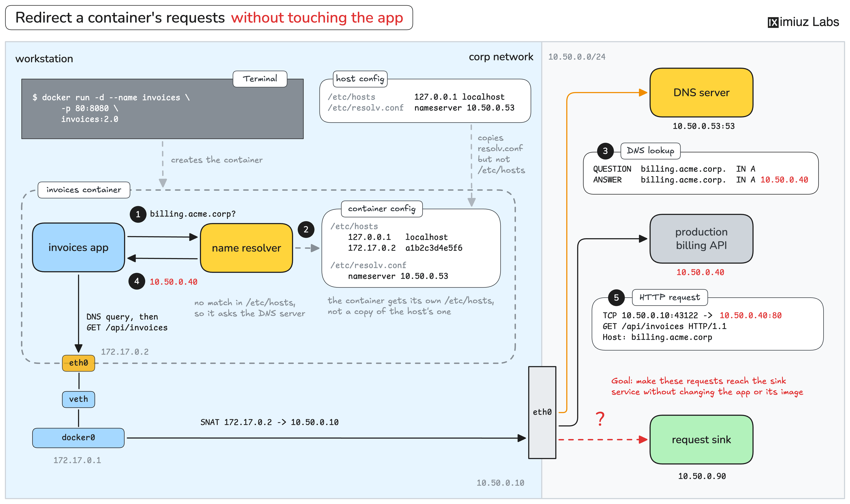Click the 'billing.acme.corp?' query text
Image resolution: width=850 pixels, height=504 pixels.
192,214
